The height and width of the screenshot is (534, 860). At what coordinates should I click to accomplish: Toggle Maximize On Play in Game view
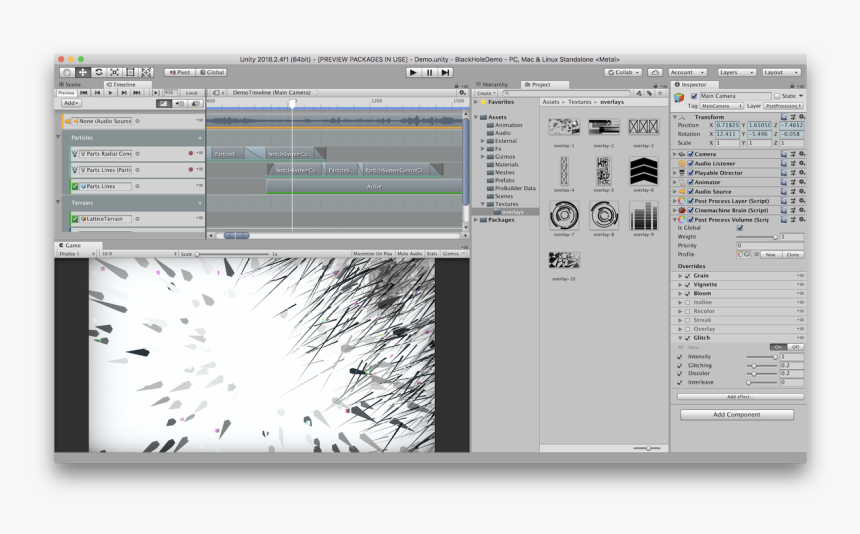pyautogui.click(x=372, y=254)
